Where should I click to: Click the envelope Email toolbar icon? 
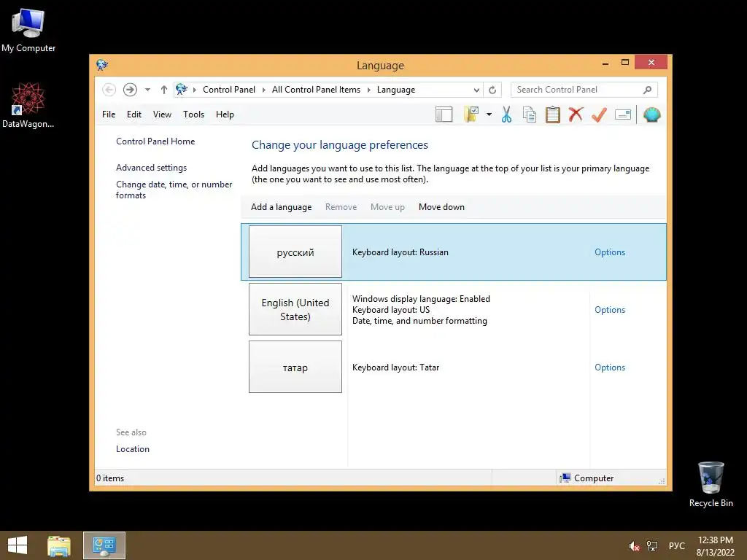(623, 114)
